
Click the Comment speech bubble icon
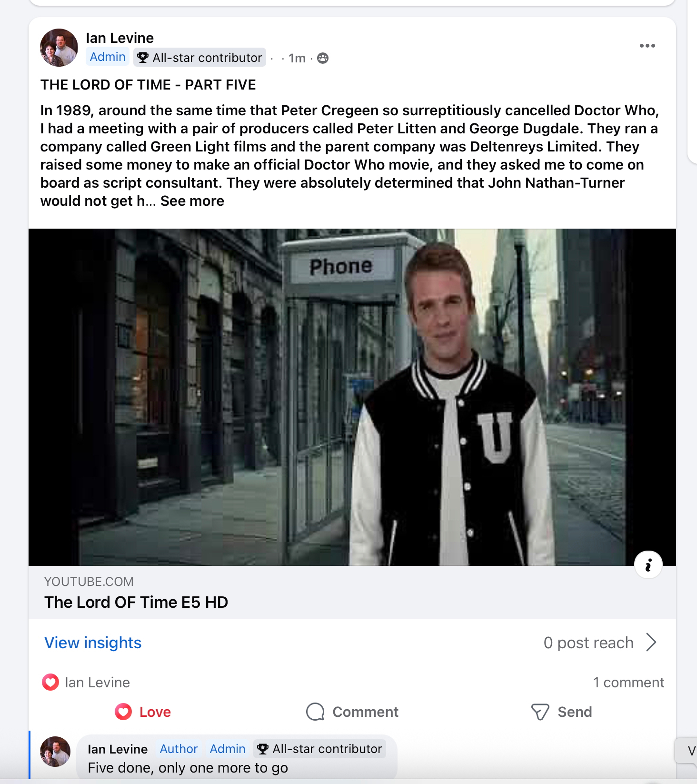315,712
